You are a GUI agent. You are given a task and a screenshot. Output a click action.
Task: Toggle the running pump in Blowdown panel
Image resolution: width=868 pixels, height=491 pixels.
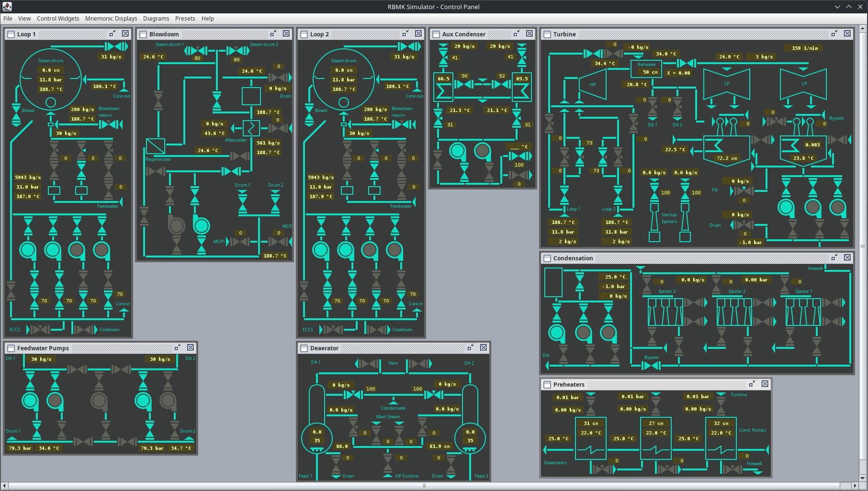202,225
